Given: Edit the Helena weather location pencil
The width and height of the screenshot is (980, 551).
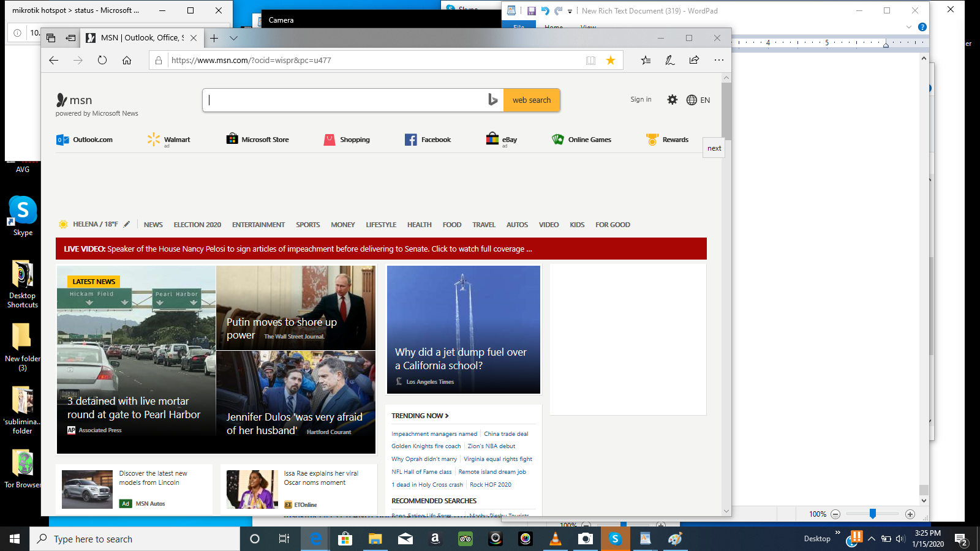Looking at the screenshot, I should [127, 225].
